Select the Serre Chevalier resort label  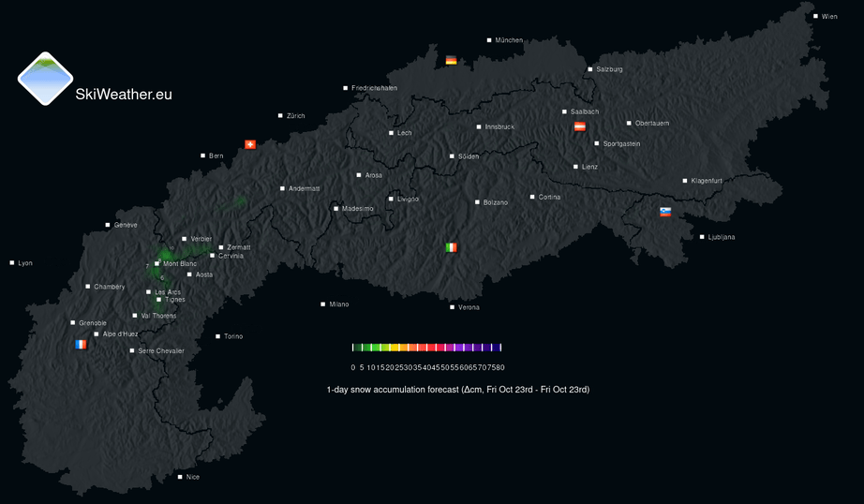pos(161,351)
